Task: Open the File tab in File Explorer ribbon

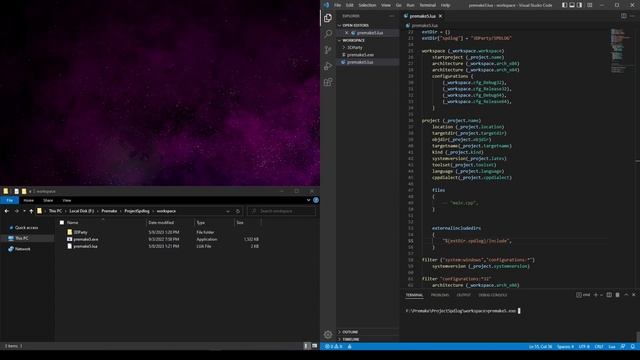Action: coord(10,200)
